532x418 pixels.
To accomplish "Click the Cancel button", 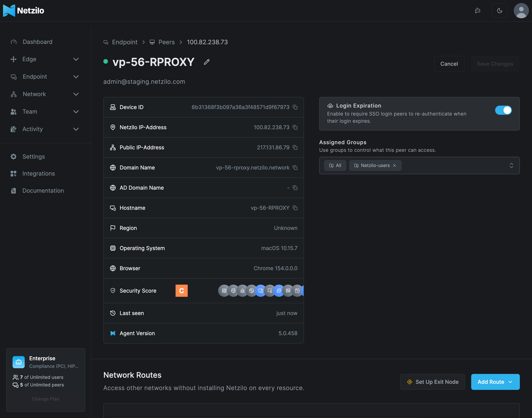I will [x=449, y=64].
